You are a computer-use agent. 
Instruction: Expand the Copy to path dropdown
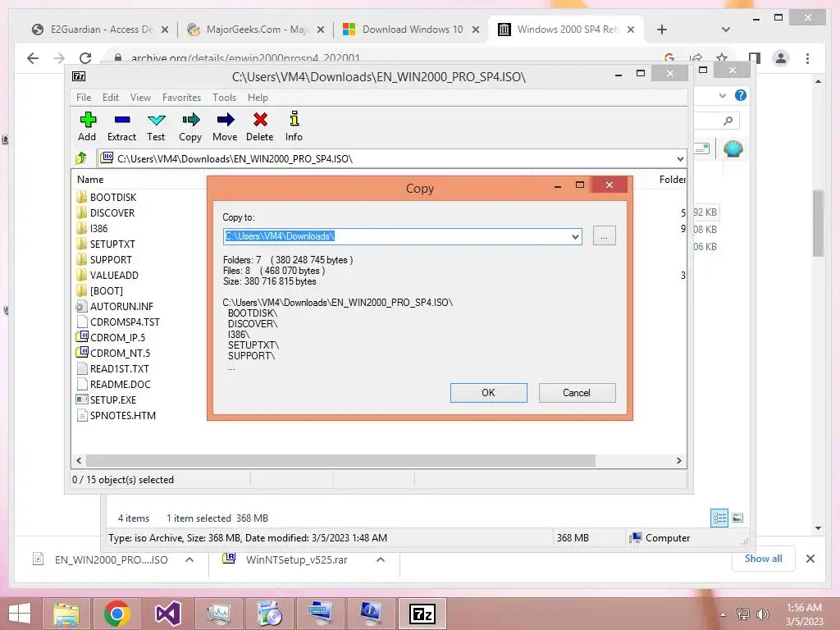pyautogui.click(x=575, y=236)
